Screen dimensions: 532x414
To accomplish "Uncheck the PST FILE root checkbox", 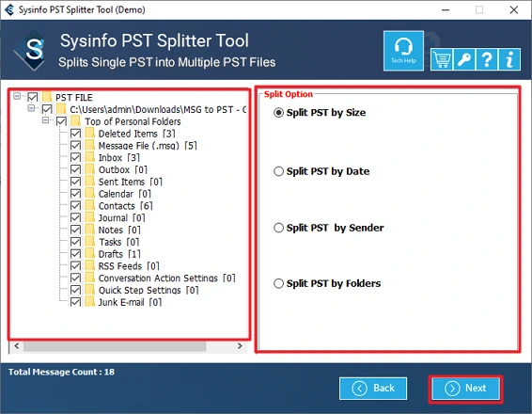I will click(33, 97).
